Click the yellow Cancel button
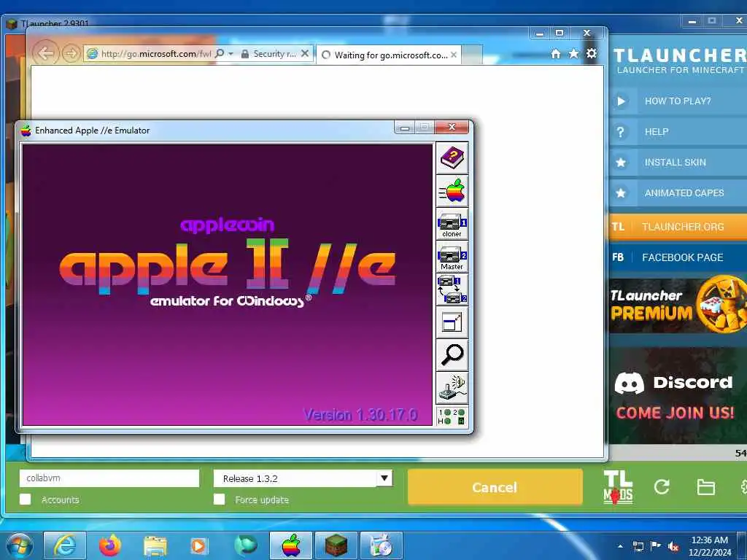The height and width of the screenshot is (560, 747). tap(495, 486)
